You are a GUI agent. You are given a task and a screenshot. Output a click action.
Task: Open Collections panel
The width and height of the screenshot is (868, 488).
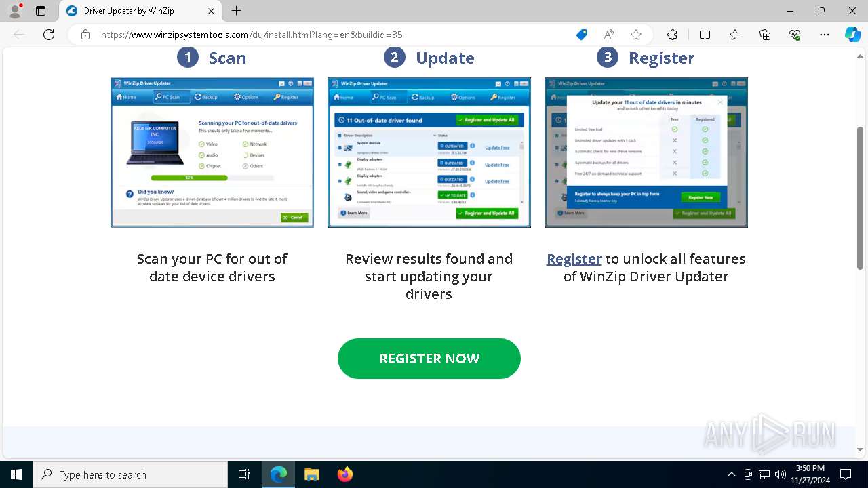coord(765,35)
